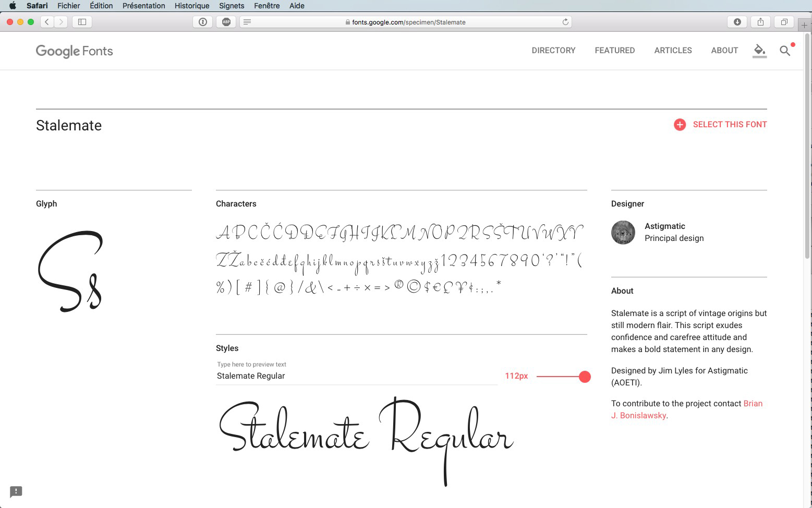Click the Stalemate font title
This screenshot has height=508, width=812.
pos(69,126)
